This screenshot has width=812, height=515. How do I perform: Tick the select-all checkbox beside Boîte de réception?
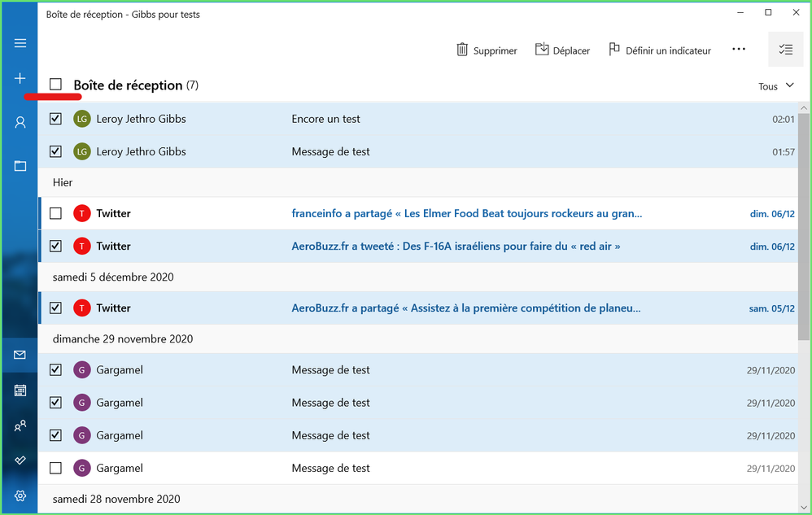[55, 85]
